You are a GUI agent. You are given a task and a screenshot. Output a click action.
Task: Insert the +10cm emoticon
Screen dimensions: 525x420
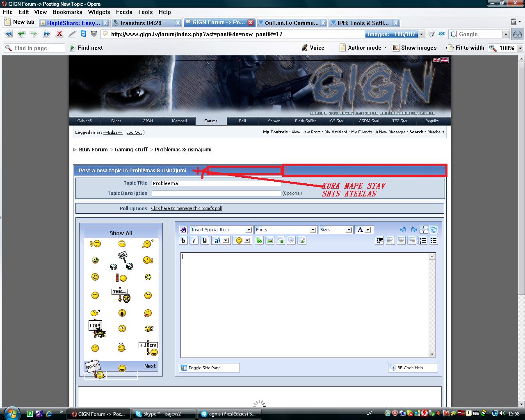click(x=148, y=348)
